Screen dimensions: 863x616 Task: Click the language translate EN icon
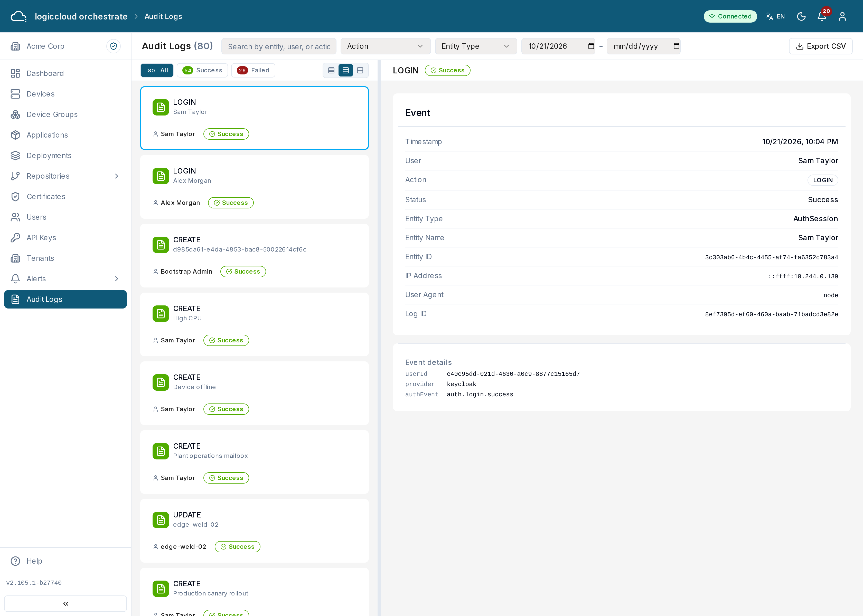[x=775, y=16]
